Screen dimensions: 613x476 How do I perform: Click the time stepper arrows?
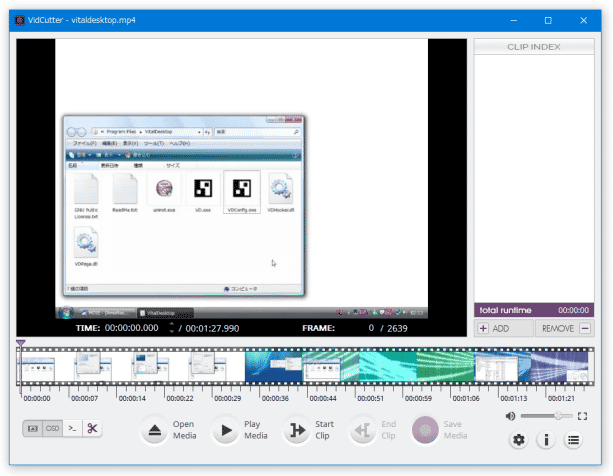pos(171,328)
